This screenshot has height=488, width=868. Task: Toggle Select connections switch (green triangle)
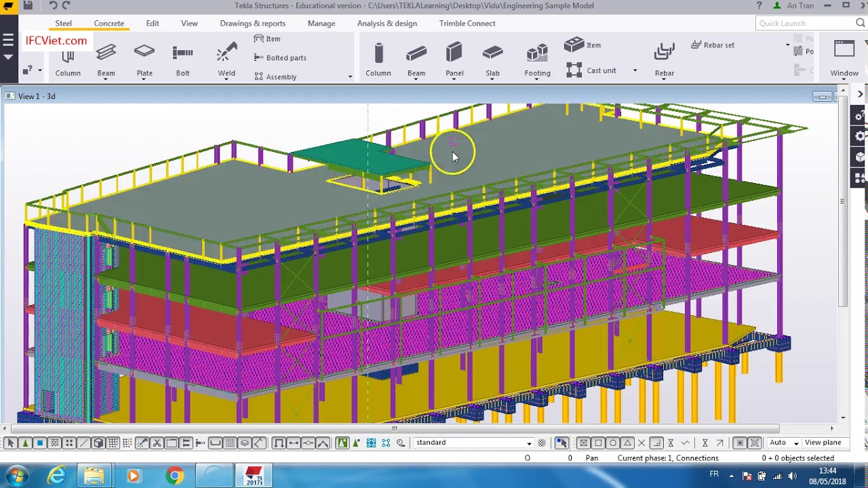click(x=25, y=443)
